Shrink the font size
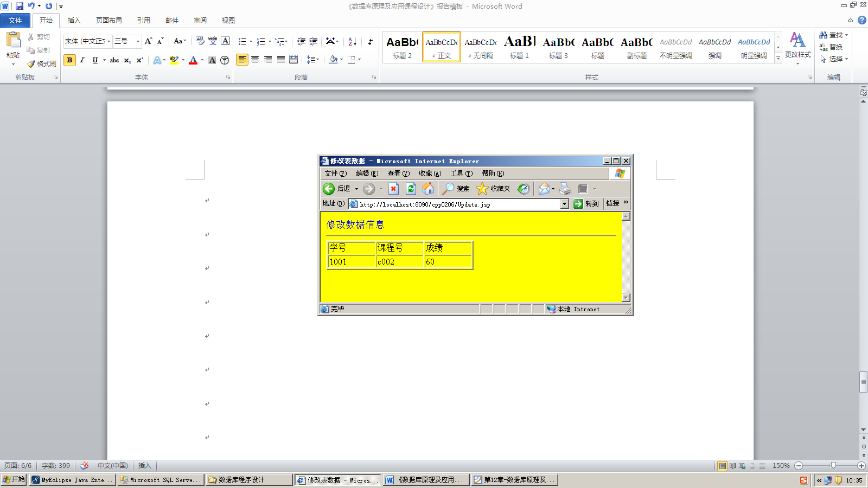 160,41
